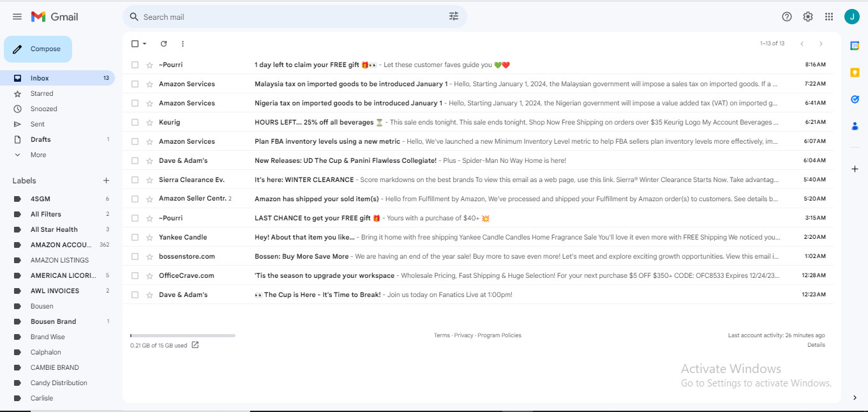Expand More in the left sidebar

click(x=38, y=155)
